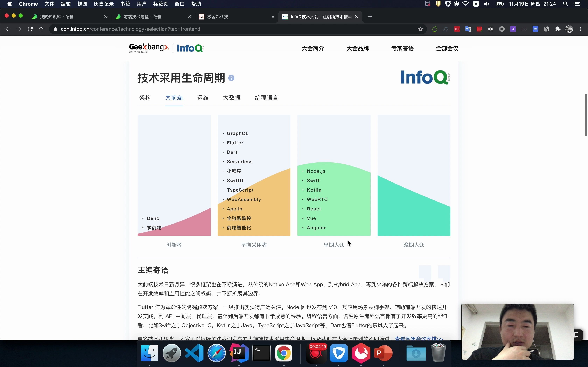The height and width of the screenshot is (367, 588).
Task: Open the volume control menu
Action: [486, 4]
